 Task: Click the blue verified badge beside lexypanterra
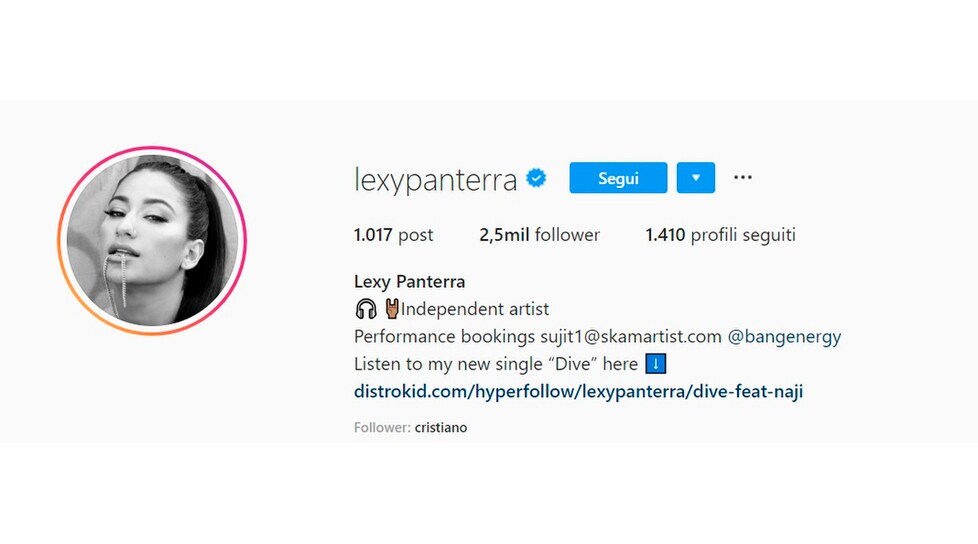pyautogui.click(x=536, y=178)
